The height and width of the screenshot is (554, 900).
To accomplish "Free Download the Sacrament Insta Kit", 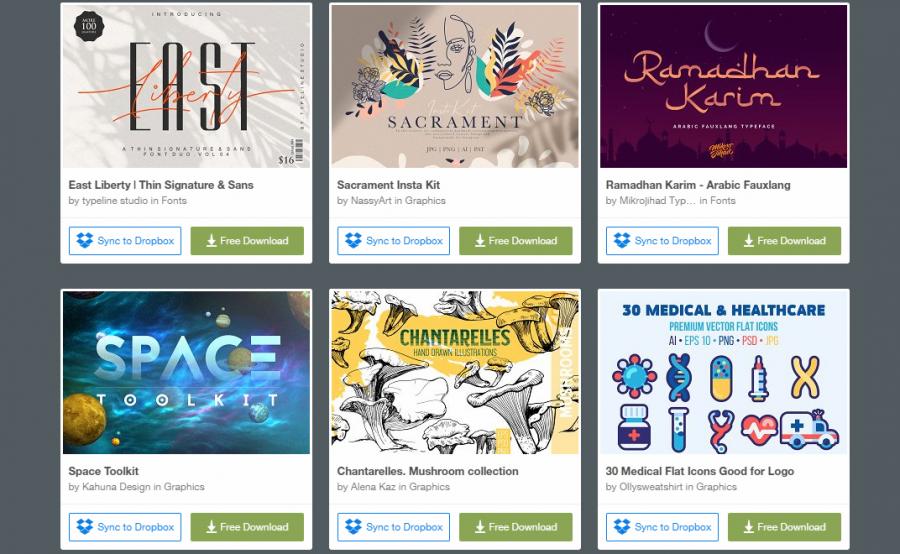I will tap(515, 241).
